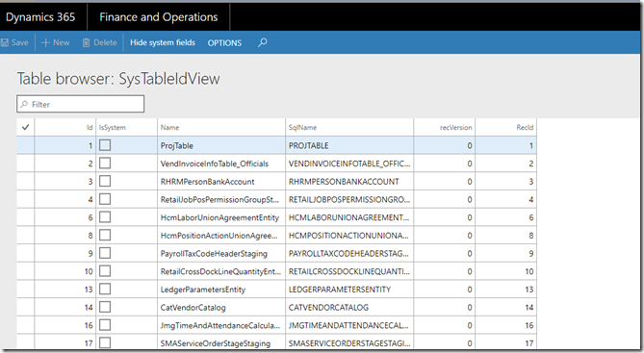Select the RetailJobPosPermissionGroupSt... name cell
This screenshot has height=353, width=644.
click(221, 199)
